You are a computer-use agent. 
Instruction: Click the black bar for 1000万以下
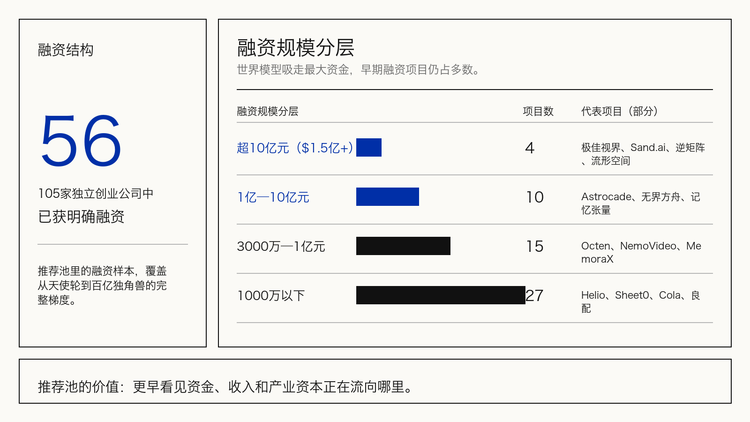(441, 295)
